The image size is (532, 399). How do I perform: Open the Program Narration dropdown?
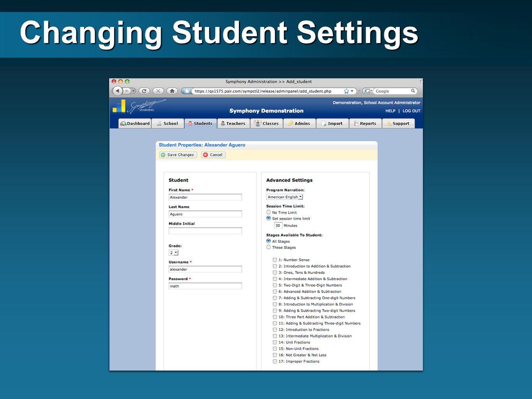(x=285, y=197)
